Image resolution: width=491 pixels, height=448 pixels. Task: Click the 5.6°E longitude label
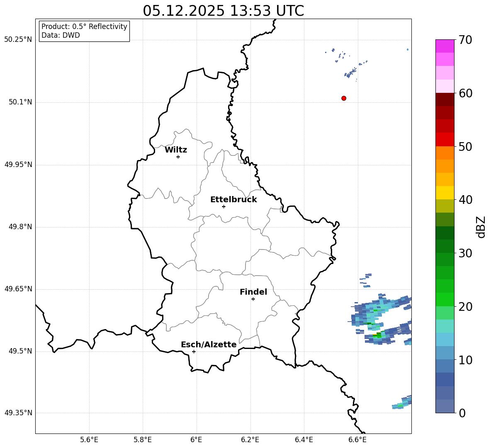pyautogui.click(x=89, y=440)
